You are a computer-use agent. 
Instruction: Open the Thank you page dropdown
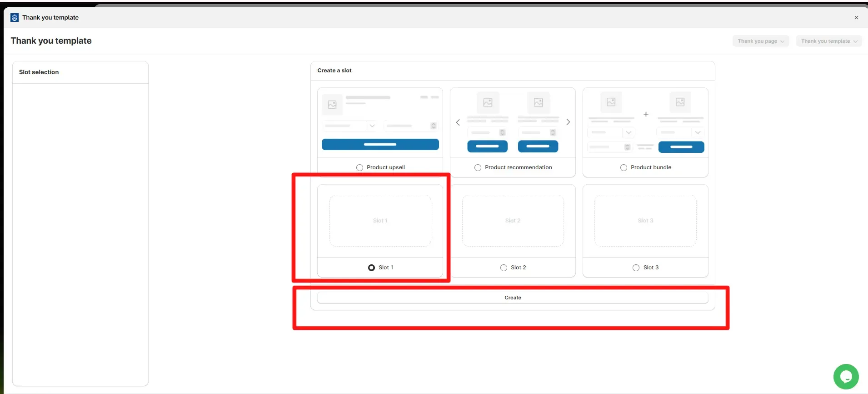click(x=761, y=41)
